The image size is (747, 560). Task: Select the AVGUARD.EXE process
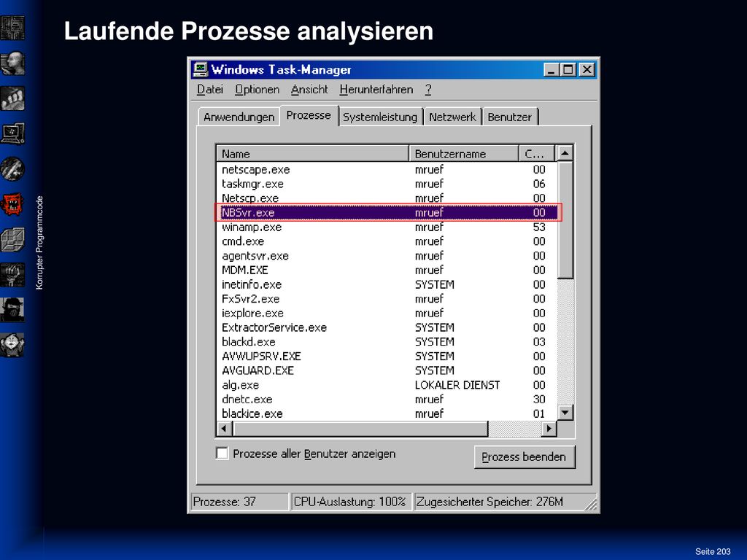click(387, 370)
